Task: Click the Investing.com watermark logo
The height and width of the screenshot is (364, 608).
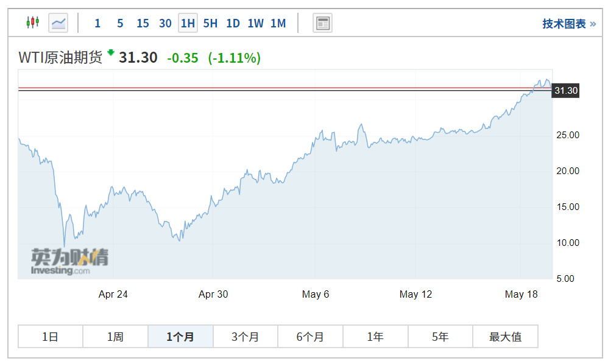Action: [69, 262]
